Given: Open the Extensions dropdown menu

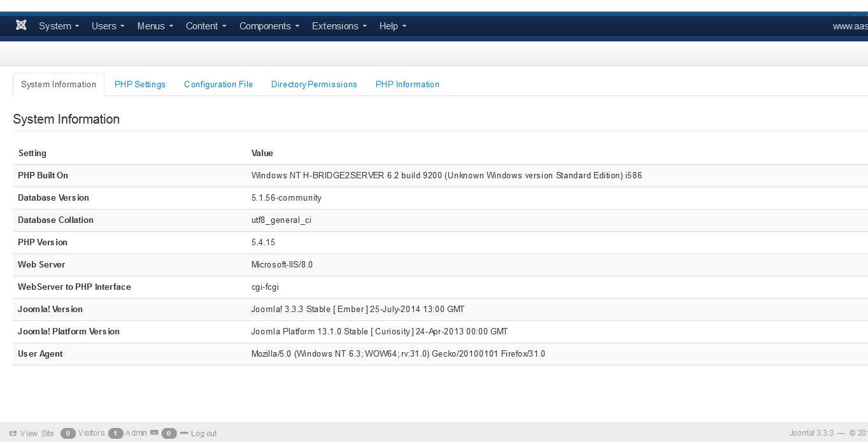Looking at the screenshot, I should tap(339, 26).
